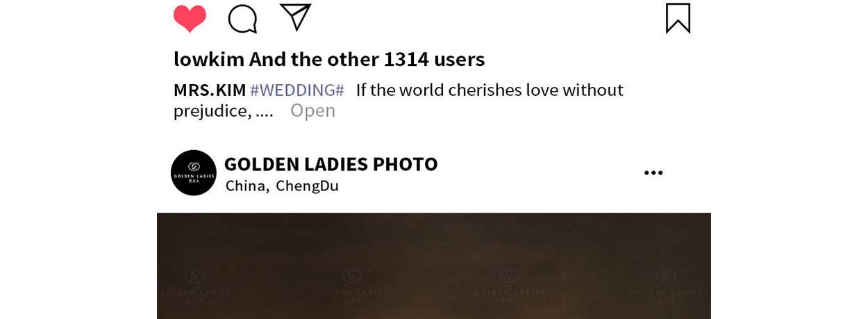Viewport: 868px width, 319px height.
Task: Open the #WEDDING# hashtag
Action: tap(297, 90)
